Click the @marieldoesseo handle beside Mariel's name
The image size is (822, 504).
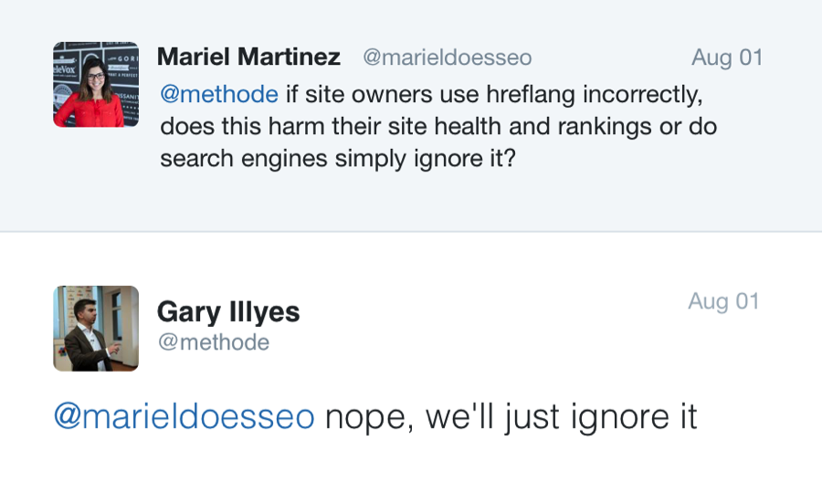click(447, 58)
